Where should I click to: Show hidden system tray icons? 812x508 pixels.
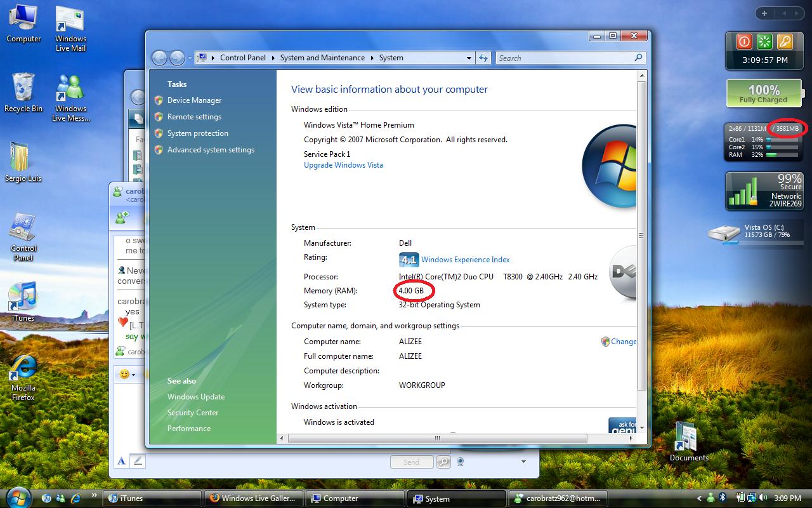pos(700,498)
